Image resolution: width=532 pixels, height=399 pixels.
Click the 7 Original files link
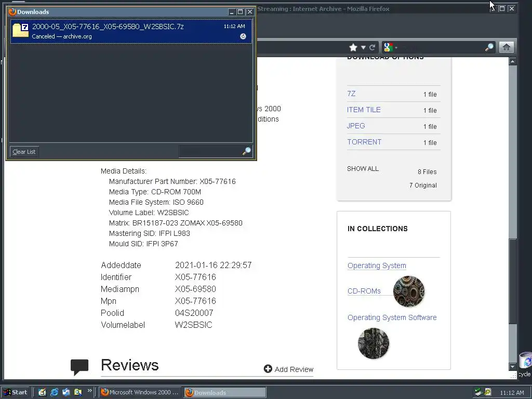tap(423, 185)
